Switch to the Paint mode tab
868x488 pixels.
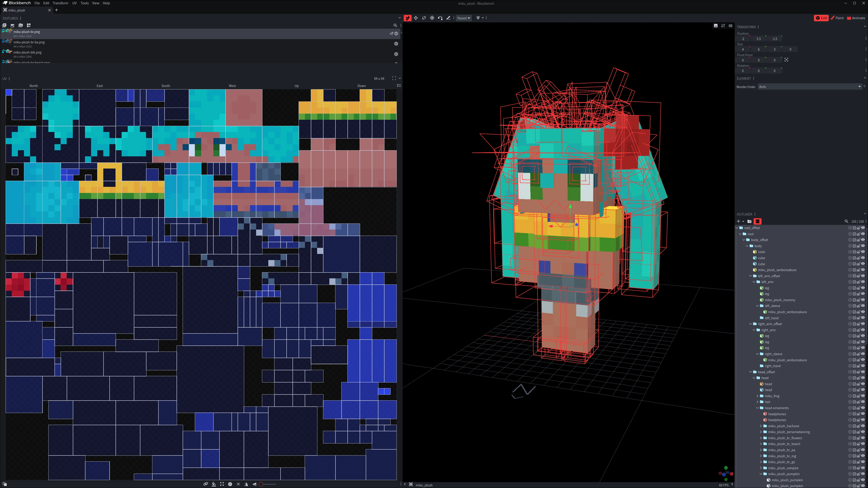pyautogui.click(x=838, y=18)
